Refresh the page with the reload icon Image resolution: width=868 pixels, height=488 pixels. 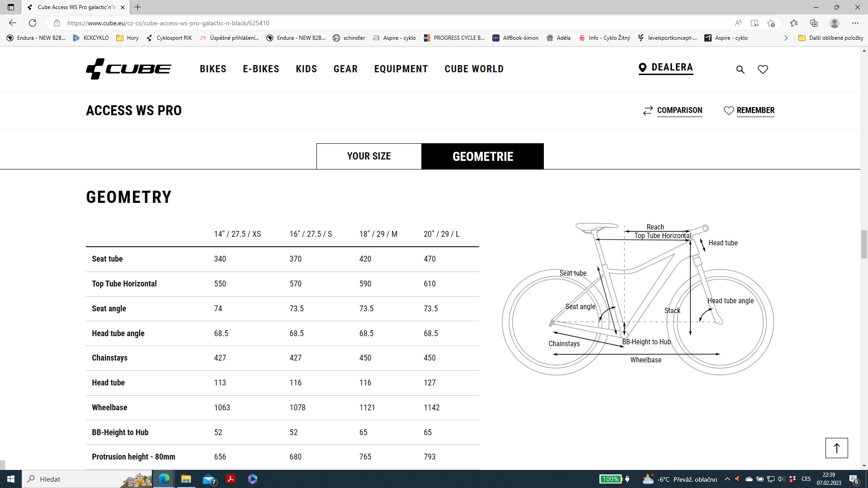pos(33,23)
